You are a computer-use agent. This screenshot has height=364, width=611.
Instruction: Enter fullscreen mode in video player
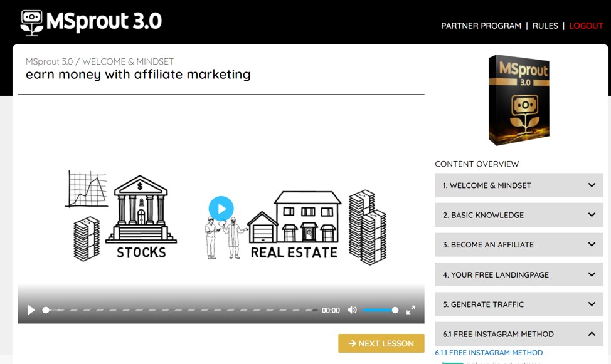411,310
